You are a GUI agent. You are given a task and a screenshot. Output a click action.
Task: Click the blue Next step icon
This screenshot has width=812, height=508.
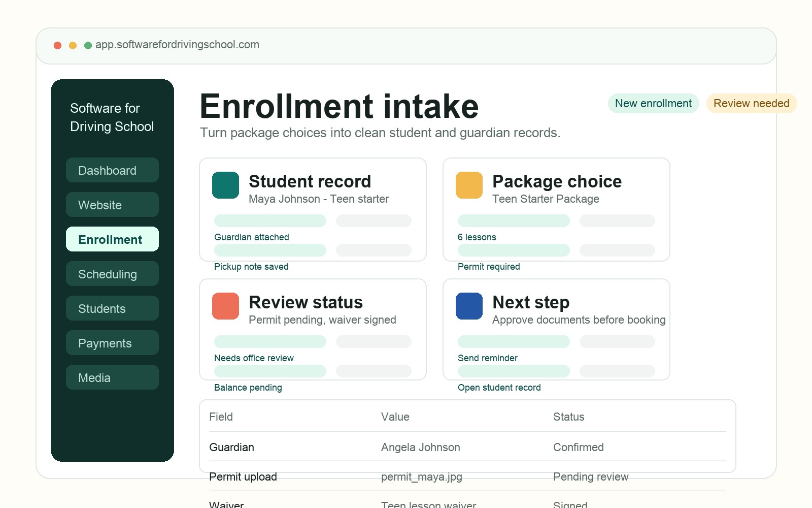(469, 306)
